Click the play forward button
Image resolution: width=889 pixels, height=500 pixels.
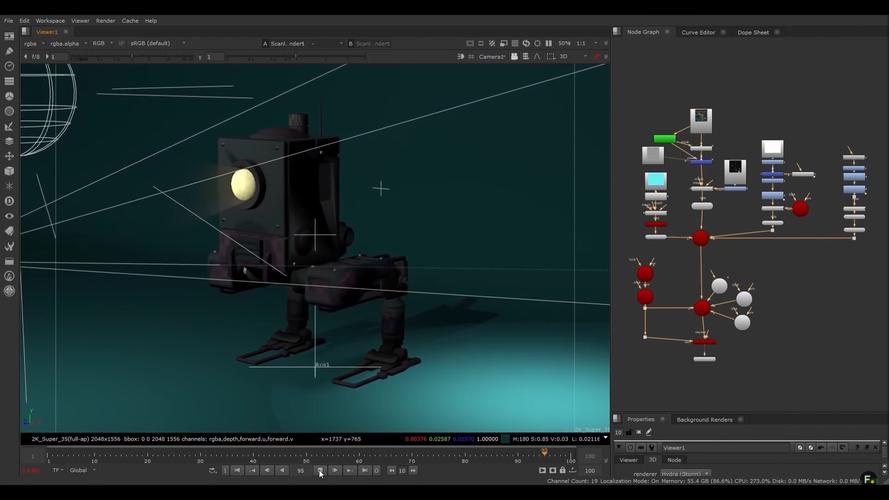335,470
